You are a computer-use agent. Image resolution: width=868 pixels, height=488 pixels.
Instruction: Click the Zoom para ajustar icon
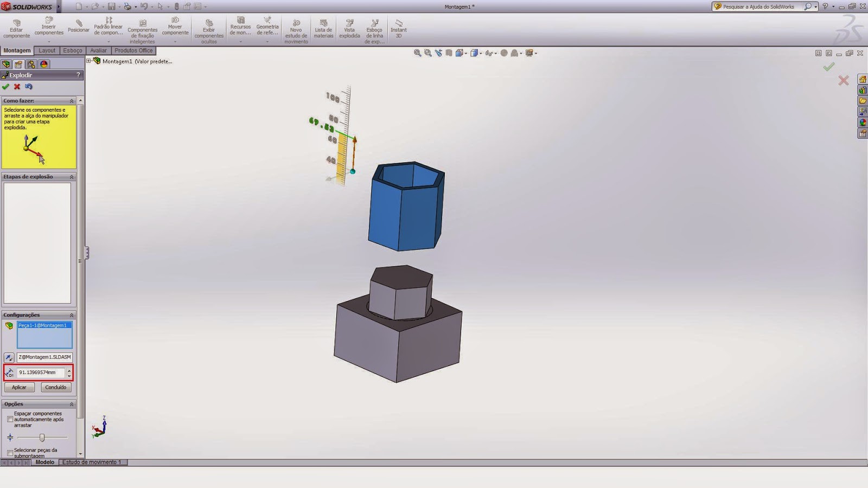(x=417, y=52)
